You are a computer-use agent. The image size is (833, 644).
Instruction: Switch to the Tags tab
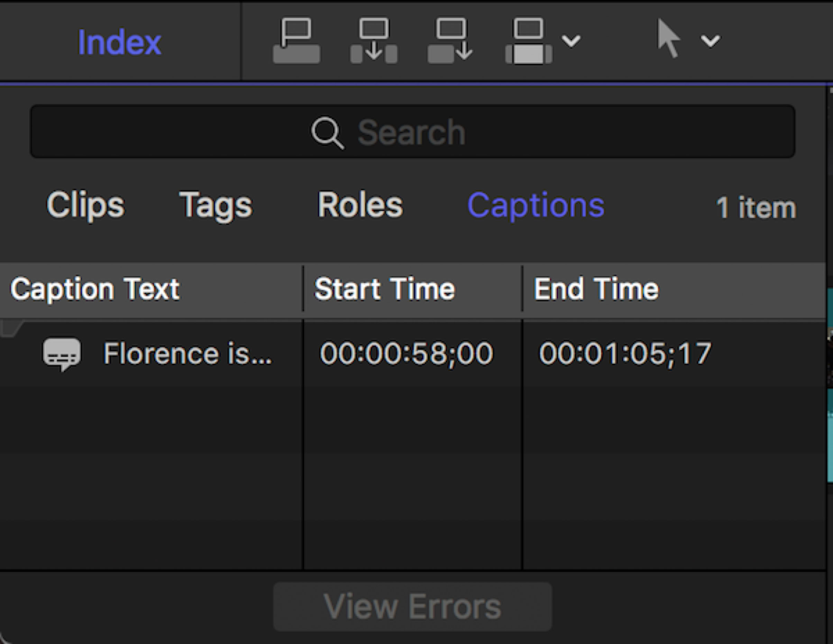click(x=216, y=205)
